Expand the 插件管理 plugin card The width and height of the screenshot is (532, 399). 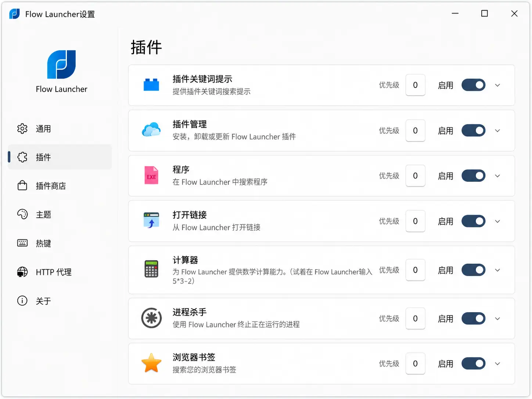pyautogui.click(x=497, y=130)
